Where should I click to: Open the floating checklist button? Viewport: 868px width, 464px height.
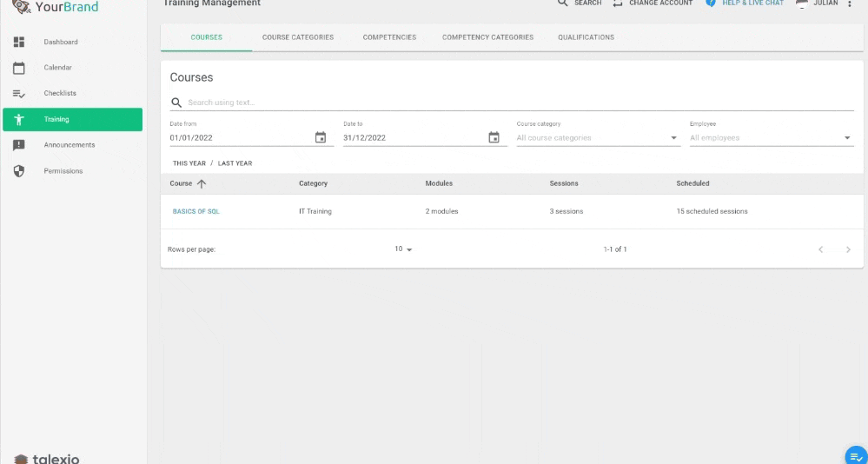click(857, 455)
